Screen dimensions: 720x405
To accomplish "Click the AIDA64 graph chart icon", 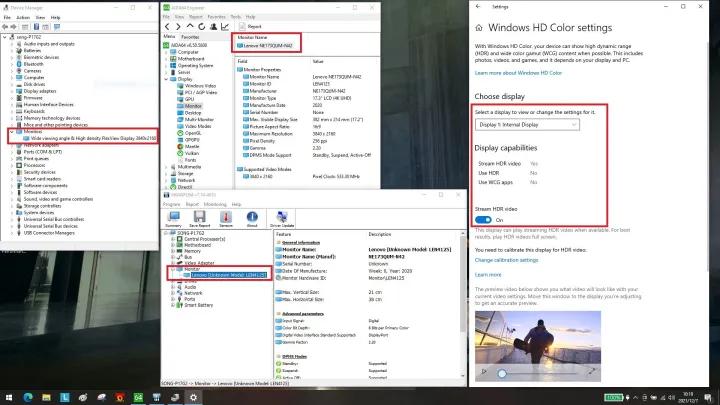I will tap(225, 27).
